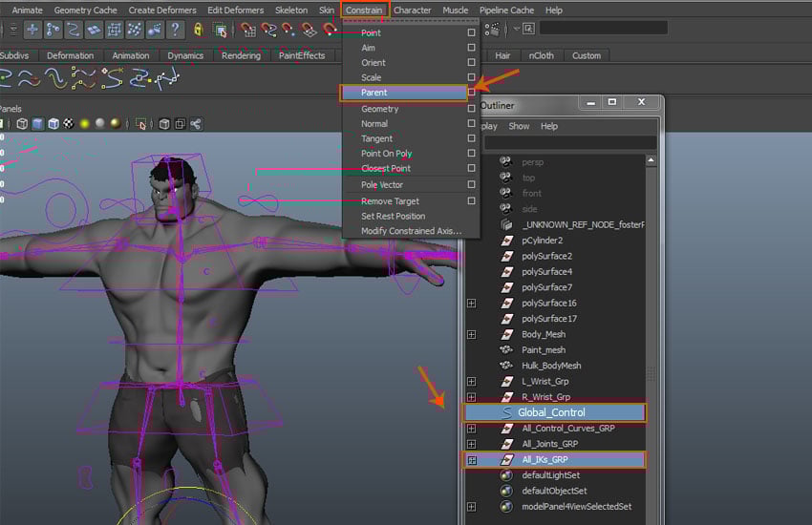This screenshot has width=812, height=525.
Task: Click the Body_Mesh object icon in Outliner
Action: [507, 334]
